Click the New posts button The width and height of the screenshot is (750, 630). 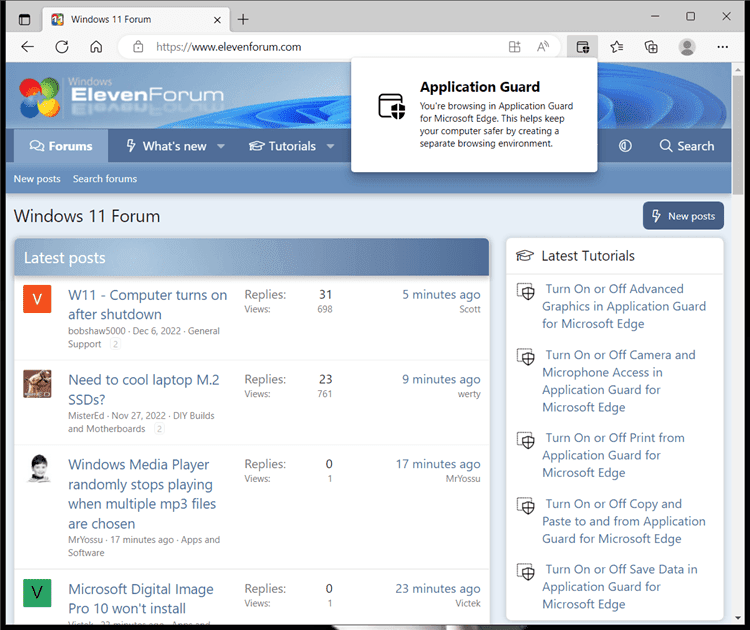click(x=683, y=216)
